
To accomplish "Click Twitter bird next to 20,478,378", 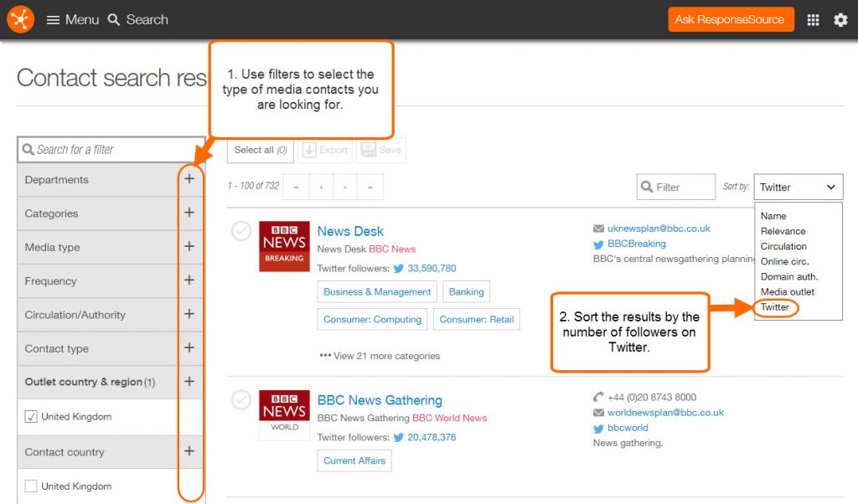I will pyautogui.click(x=398, y=437).
